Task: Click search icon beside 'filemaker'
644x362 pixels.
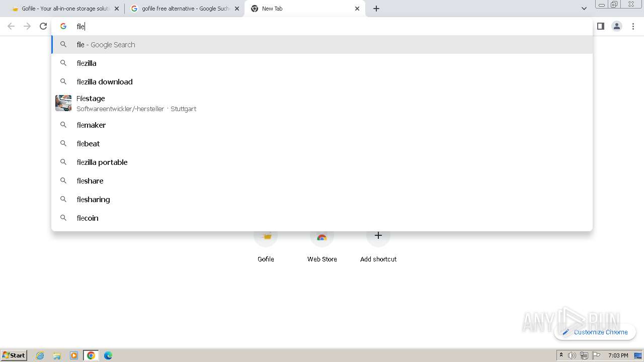Action: click(63, 125)
